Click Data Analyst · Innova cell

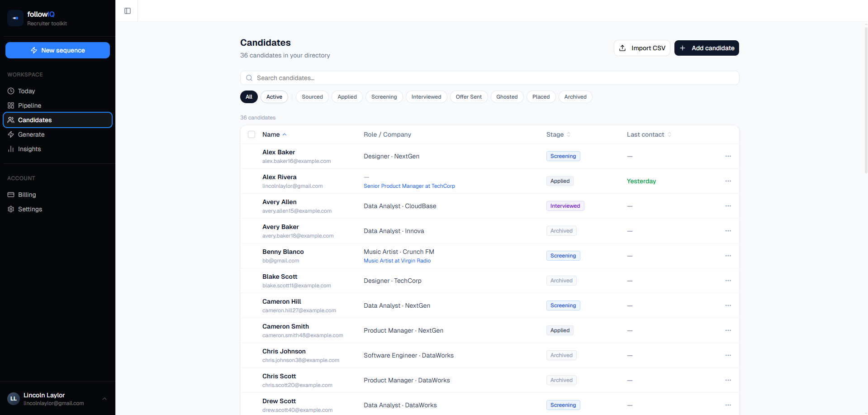tap(394, 231)
